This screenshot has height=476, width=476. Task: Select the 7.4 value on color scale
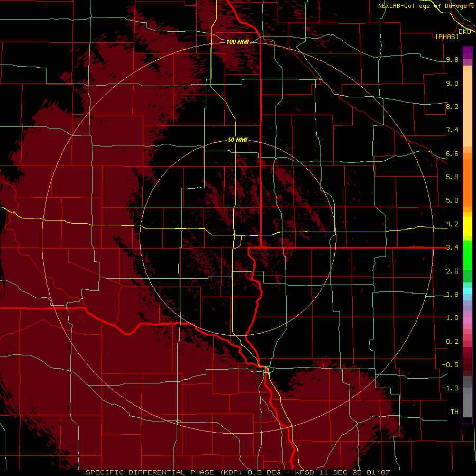coord(452,130)
